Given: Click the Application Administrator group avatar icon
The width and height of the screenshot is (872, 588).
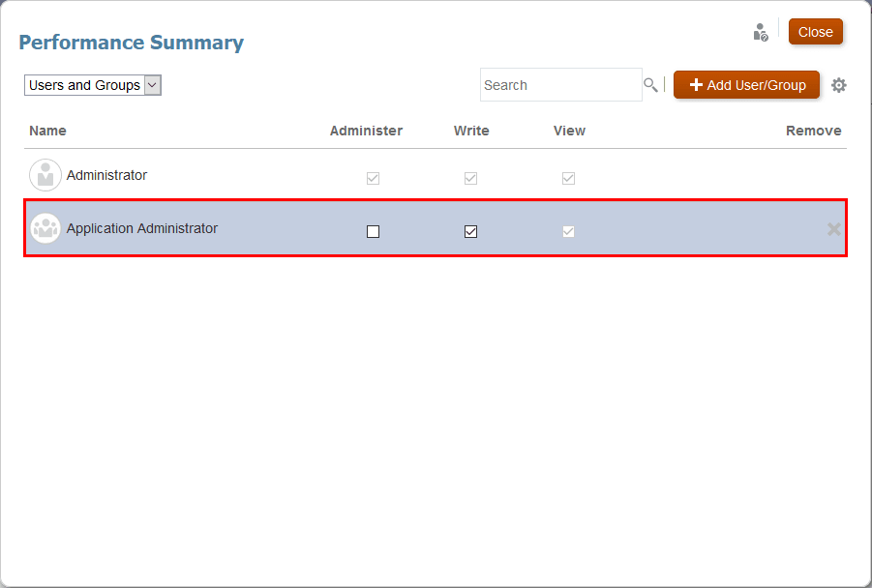Looking at the screenshot, I should 45,228.
